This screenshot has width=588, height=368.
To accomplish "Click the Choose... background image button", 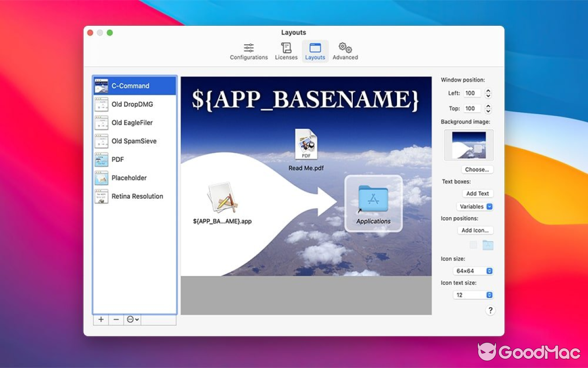I will (x=477, y=169).
